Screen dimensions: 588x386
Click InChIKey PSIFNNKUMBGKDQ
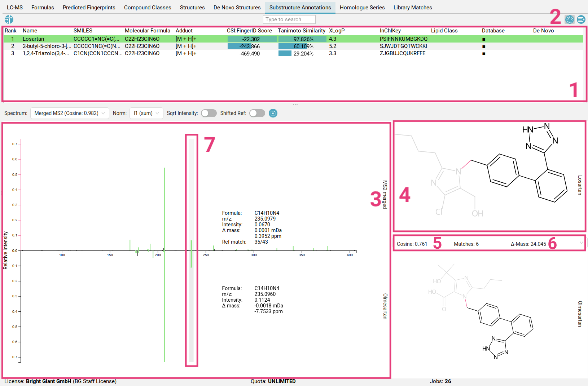tap(404, 39)
